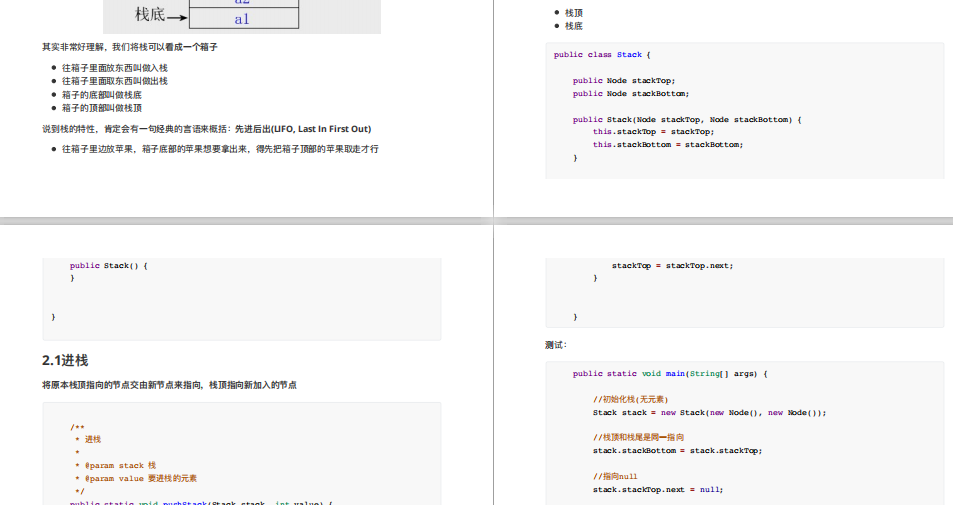Click the bullet about '往箱子里边放苹果'
This screenshot has height=505, width=953.
coord(220,149)
